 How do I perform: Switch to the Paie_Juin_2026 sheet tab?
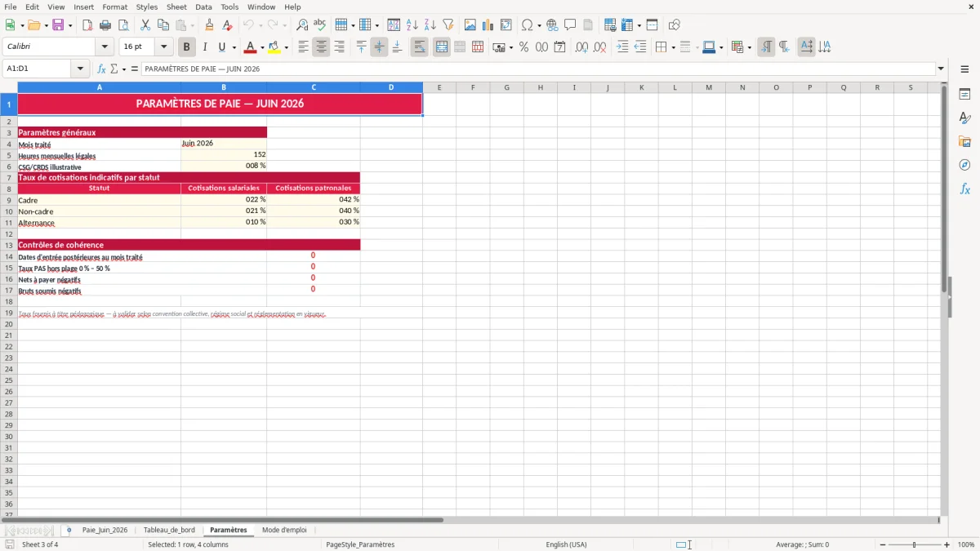tap(105, 530)
